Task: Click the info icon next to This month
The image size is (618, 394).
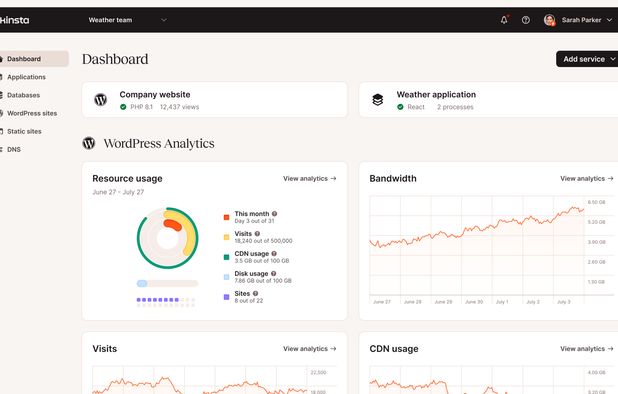Action: [x=274, y=214]
